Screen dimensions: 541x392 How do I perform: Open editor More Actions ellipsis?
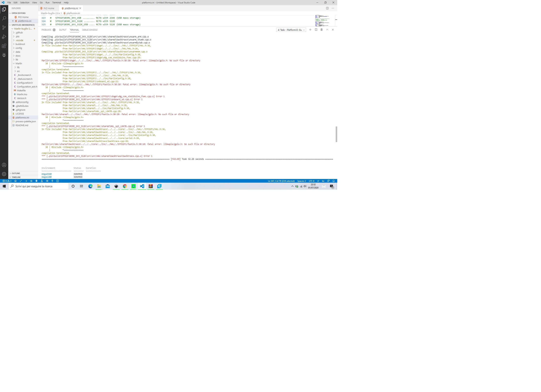(333, 8)
